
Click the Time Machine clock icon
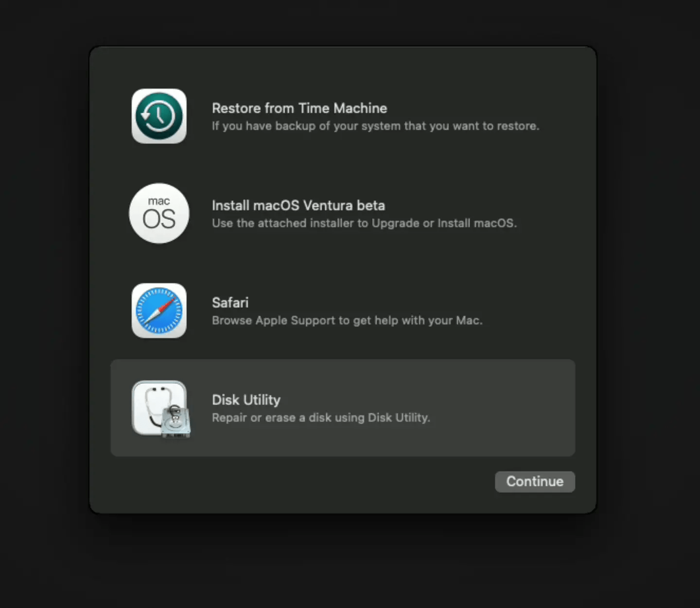coord(159,116)
